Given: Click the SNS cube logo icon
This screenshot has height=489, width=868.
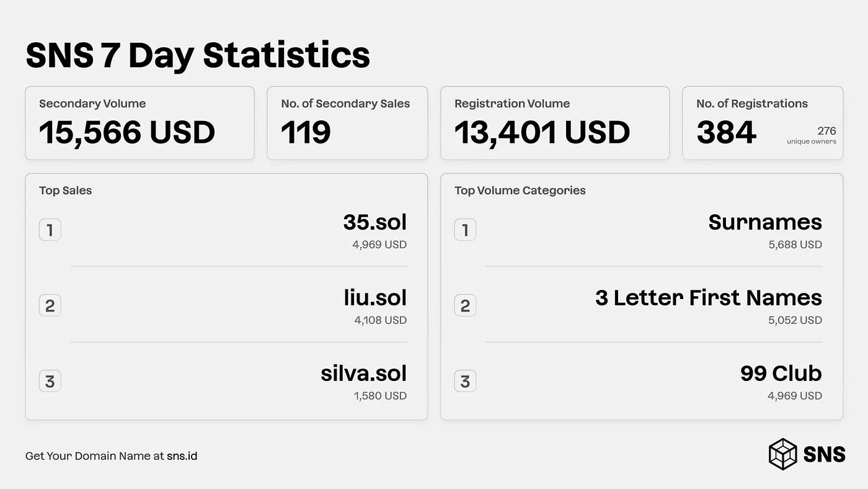Looking at the screenshot, I should point(782,454).
